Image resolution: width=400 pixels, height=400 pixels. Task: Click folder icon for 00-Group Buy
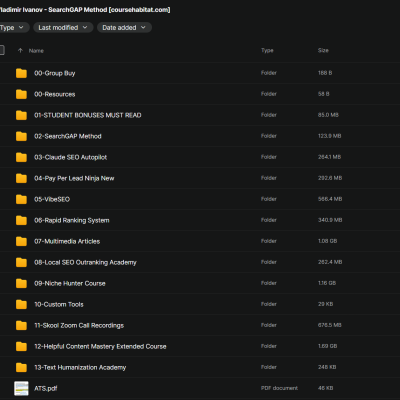pos(21,73)
